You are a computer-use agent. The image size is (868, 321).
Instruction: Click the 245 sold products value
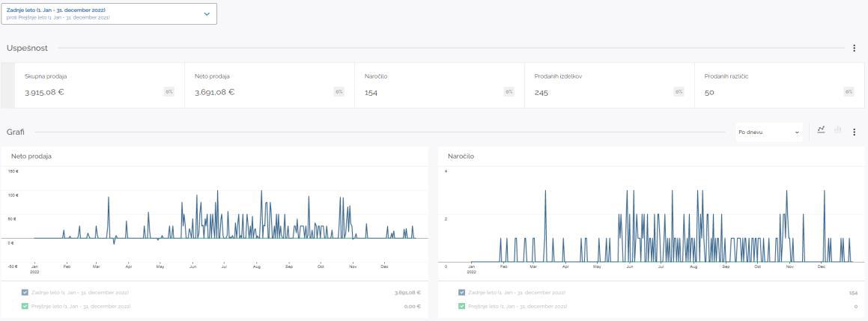(541, 93)
